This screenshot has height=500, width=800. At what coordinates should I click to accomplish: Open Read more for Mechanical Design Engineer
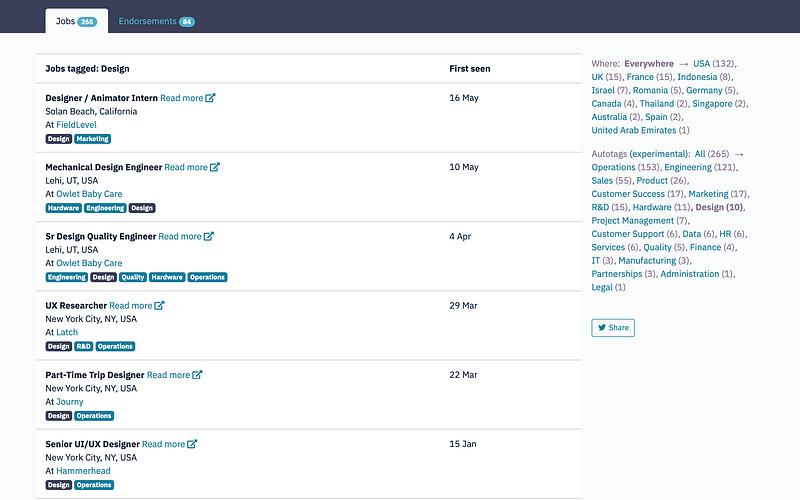(186, 167)
